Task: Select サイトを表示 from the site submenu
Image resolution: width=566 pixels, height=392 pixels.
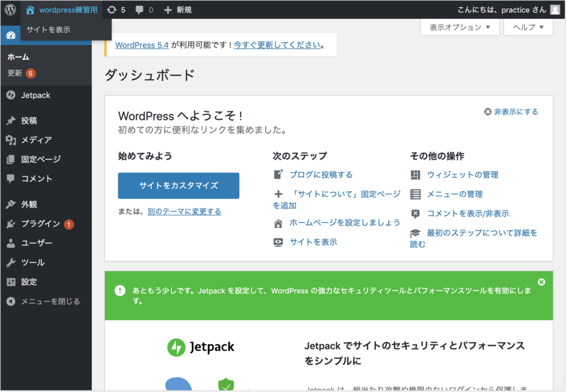Action: coord(49,29)
